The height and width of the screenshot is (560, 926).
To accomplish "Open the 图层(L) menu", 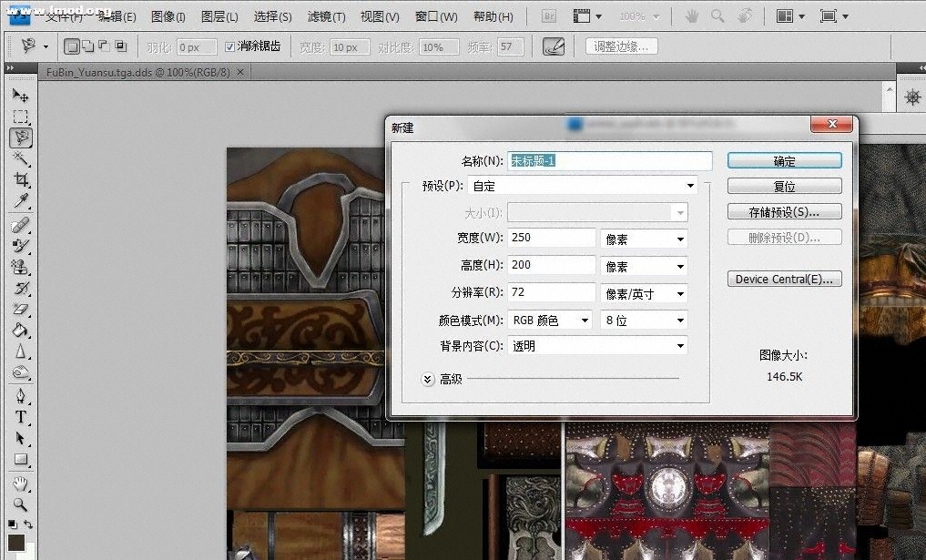I will (x=219, y=16).
